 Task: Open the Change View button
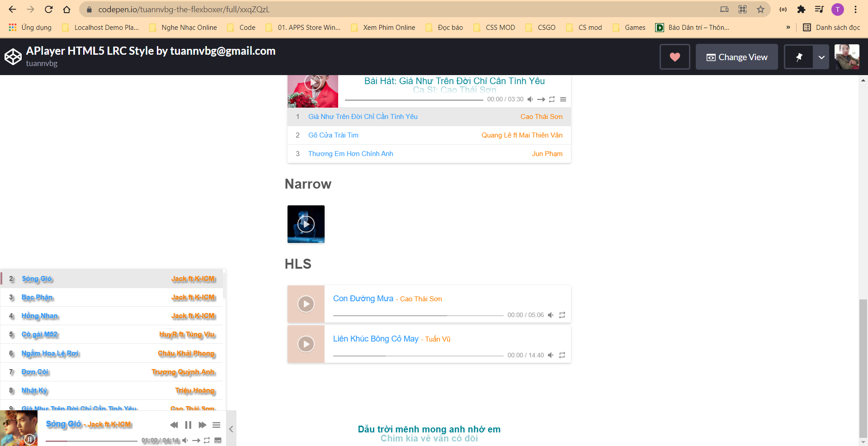pos(737,57)
